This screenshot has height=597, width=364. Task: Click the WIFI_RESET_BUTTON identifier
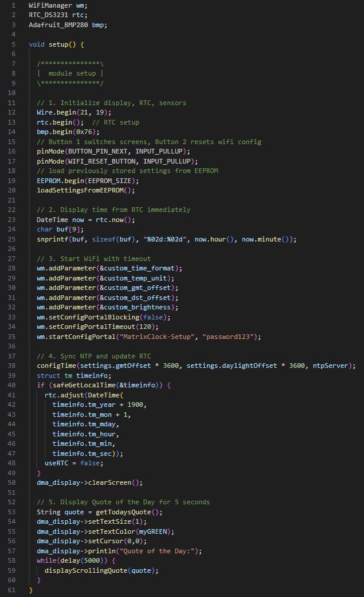click(99, 161)
